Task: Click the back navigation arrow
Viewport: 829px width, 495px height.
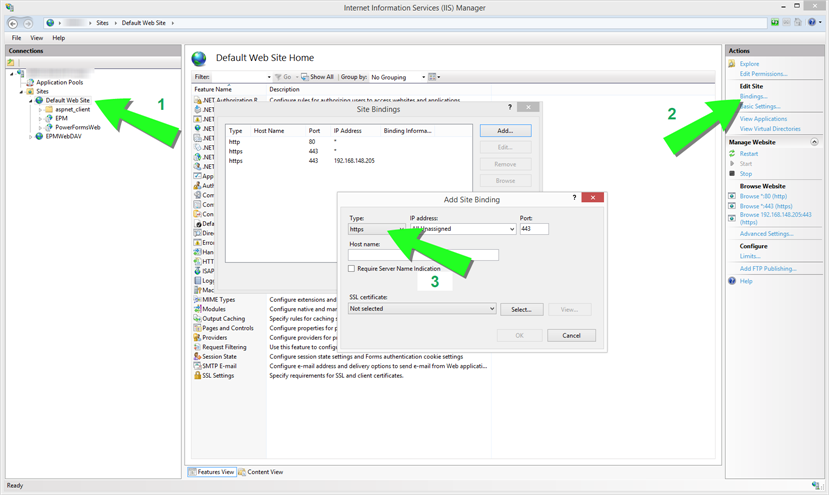Action: [14, 23]
